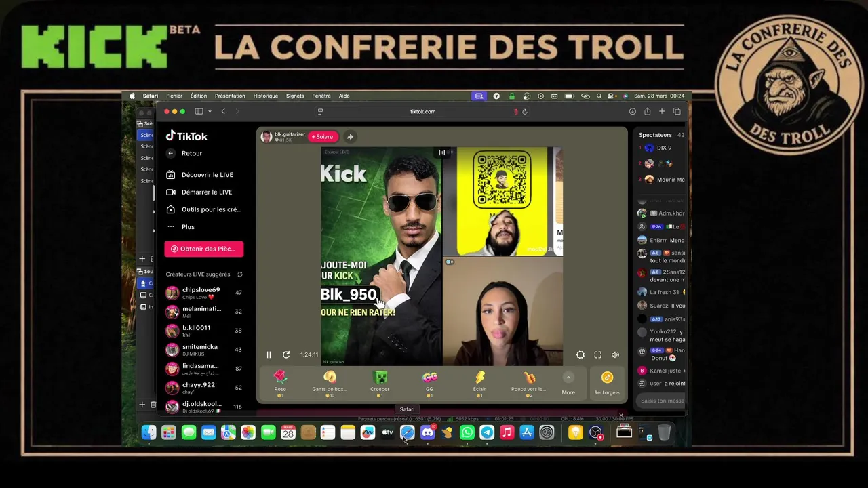Viewport: 868px width, 488px height.
Task: Open the player settings icon
Action: pos(580,354)
